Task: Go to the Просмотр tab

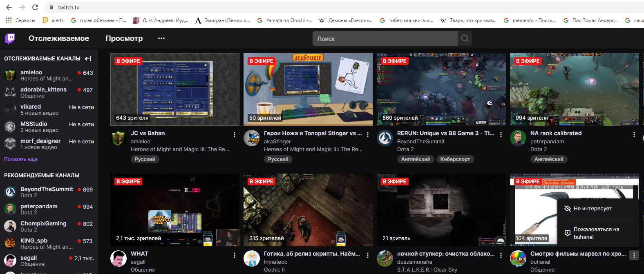Action: 124,38
